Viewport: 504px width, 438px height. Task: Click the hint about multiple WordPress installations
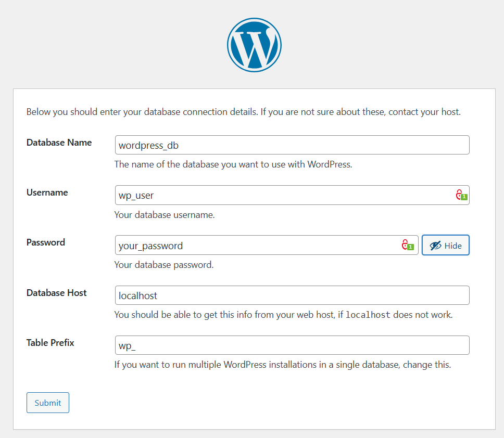pyautogui.click(x=282, y=365)
